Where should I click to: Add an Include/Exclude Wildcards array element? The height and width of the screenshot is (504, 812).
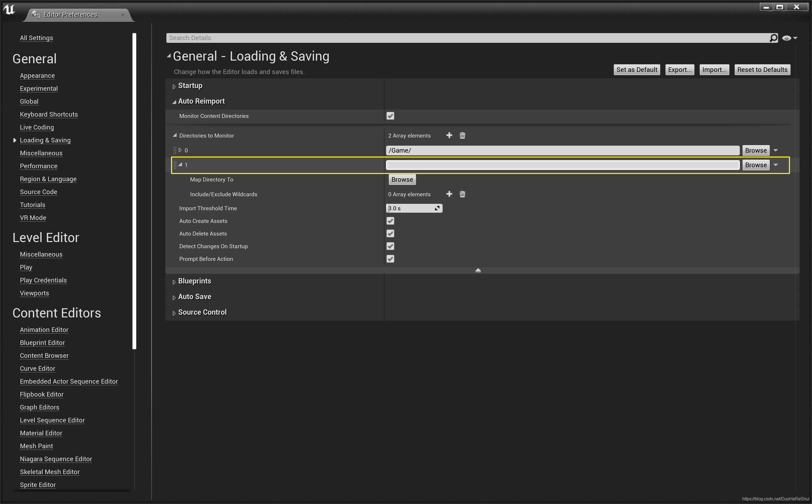pos(449,194)
